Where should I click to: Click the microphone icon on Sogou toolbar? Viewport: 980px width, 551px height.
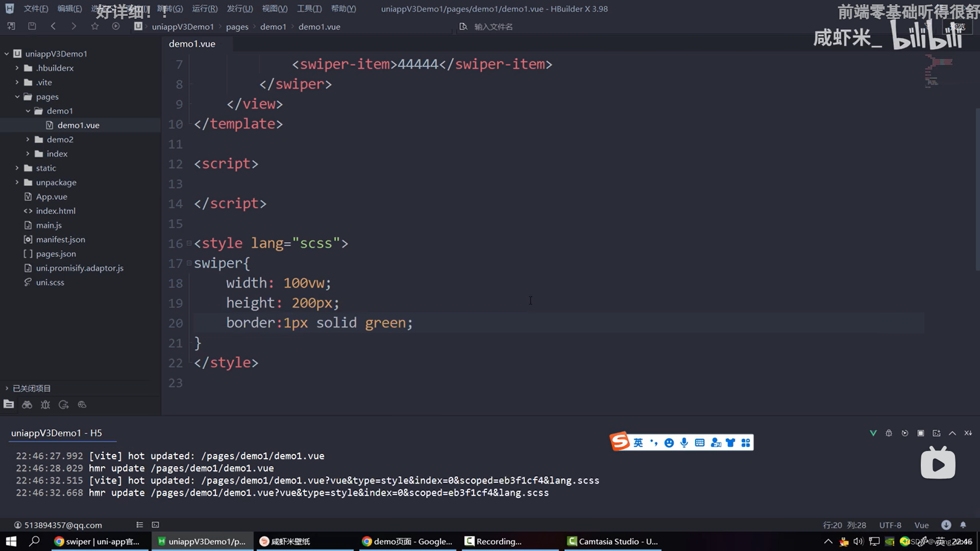[684, 442]
